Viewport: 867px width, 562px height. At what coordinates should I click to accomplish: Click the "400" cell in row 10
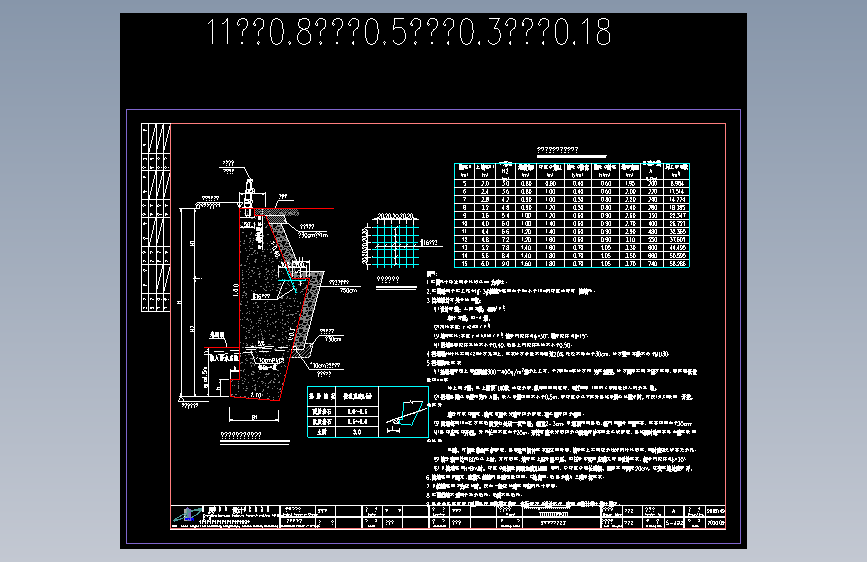(652, 223)
